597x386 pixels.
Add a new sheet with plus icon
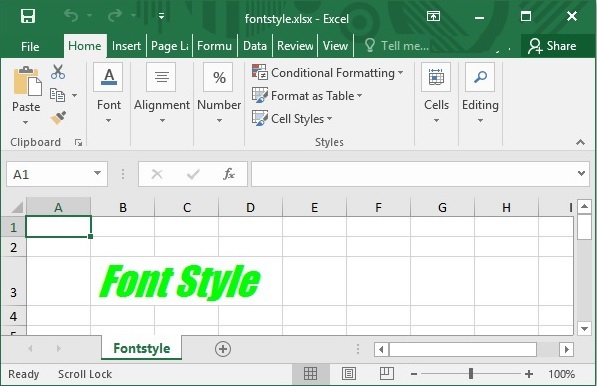pyautogui.click(x=223, y=349)
